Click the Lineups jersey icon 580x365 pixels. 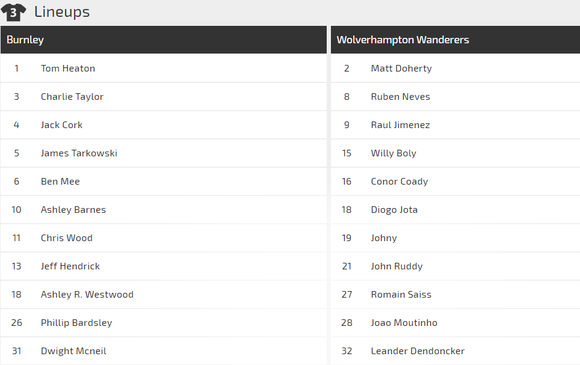coord(13,12)
